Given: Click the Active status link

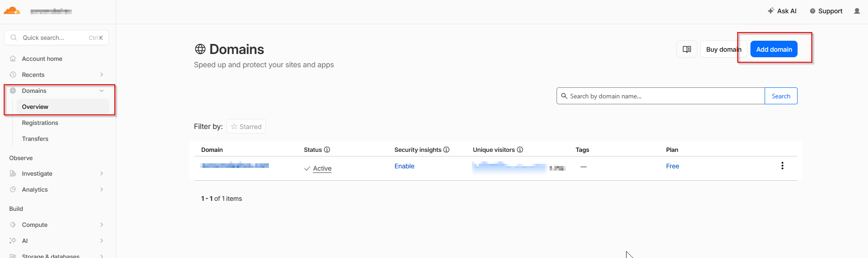Looking at the screenshot, I should tap(322, 168).
